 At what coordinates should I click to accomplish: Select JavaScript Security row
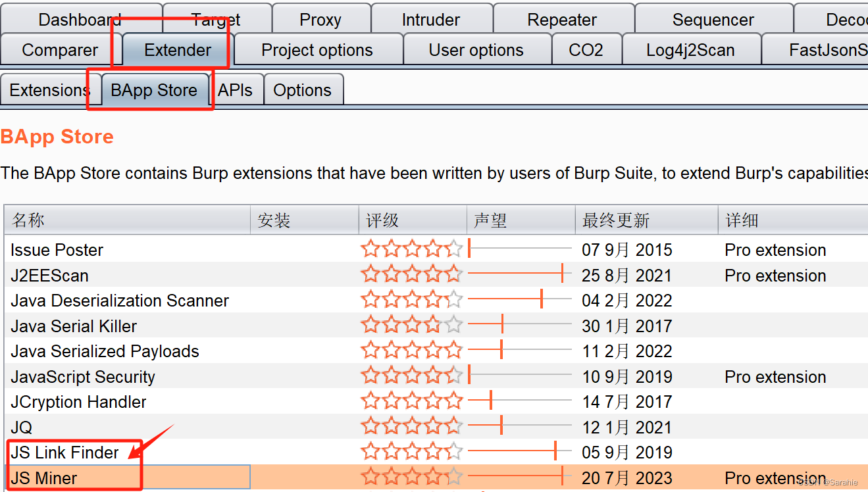click(436, 376)
